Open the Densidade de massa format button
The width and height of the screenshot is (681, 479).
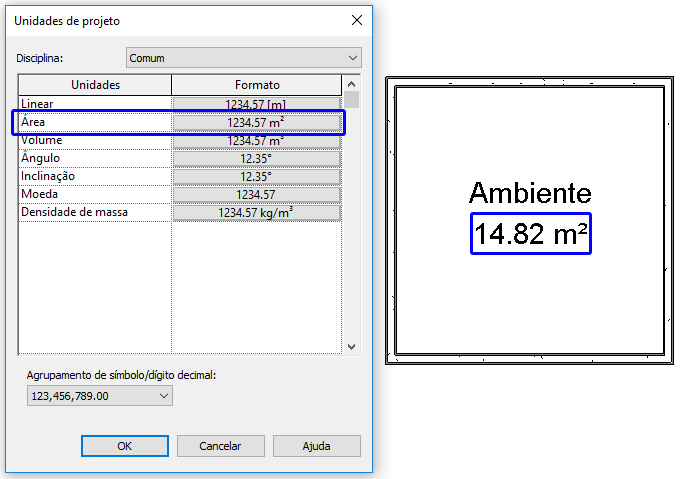[256, 213]
